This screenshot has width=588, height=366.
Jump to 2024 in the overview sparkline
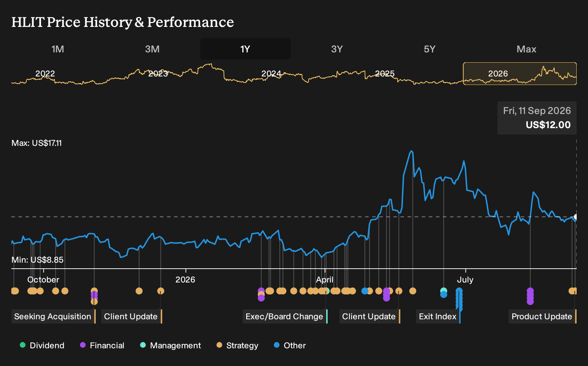point(271,74)
